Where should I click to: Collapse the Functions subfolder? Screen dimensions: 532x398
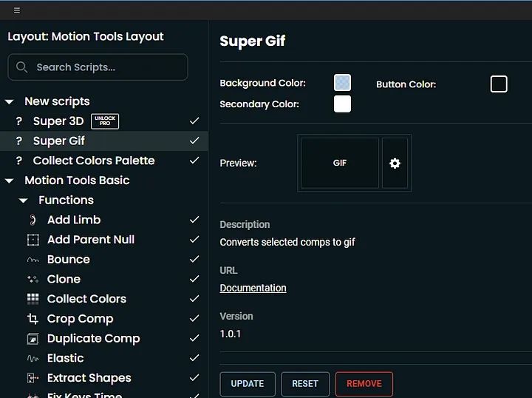[24, 200]
